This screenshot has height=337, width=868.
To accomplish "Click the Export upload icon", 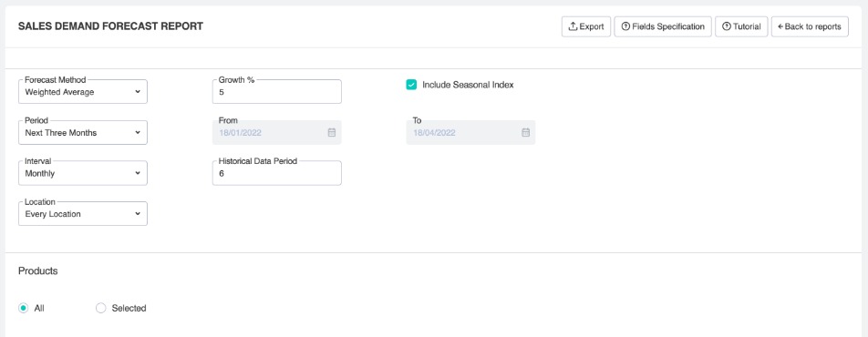I will coord(573,26).
